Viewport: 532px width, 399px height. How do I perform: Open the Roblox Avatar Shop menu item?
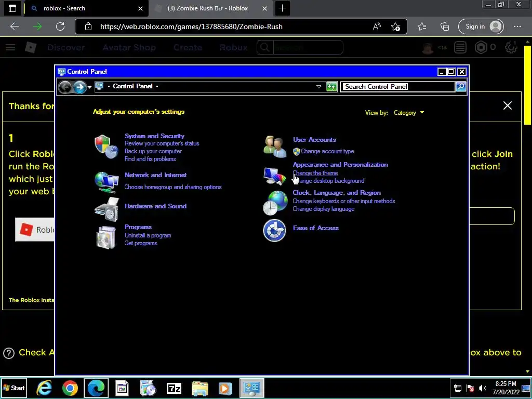[129, 47]
